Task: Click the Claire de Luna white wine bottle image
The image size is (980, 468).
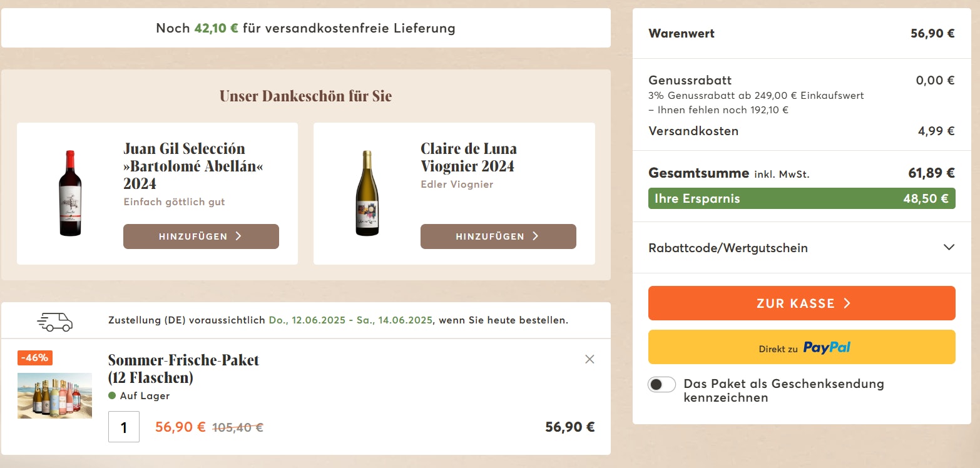Action: tap(367, 193)
